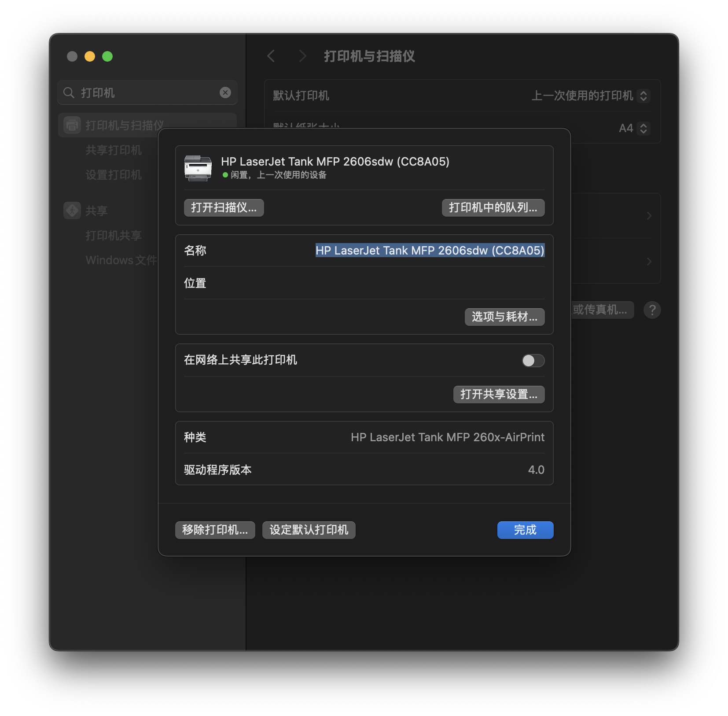Select 共享打印机 in sidebar results
The image size is (728, 716).
tap(114, 150)
